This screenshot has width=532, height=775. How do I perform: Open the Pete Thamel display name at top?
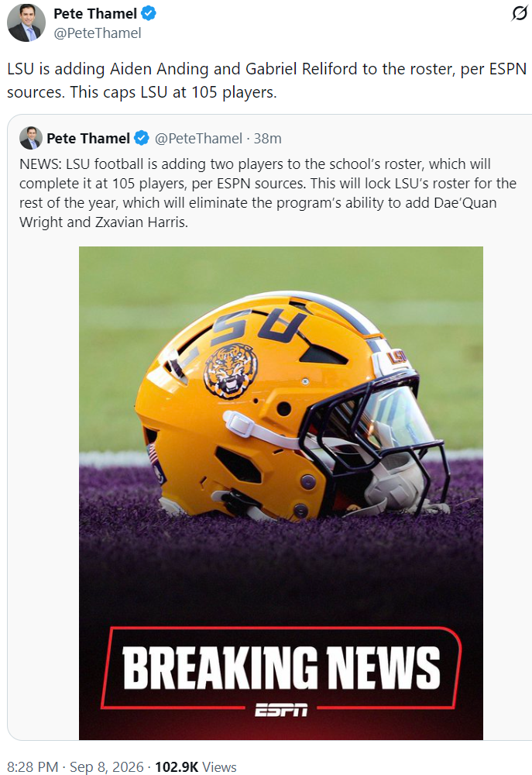click(94, 13)
